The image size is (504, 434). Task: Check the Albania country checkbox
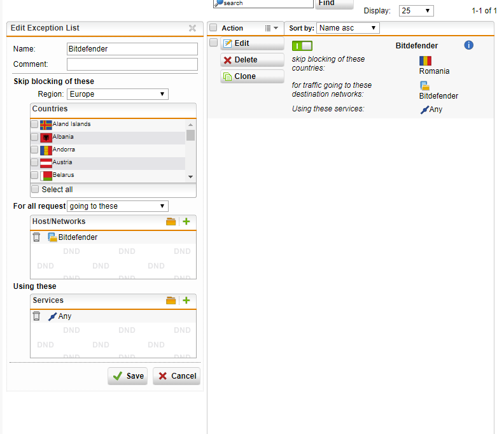click(x=34, y=137)
